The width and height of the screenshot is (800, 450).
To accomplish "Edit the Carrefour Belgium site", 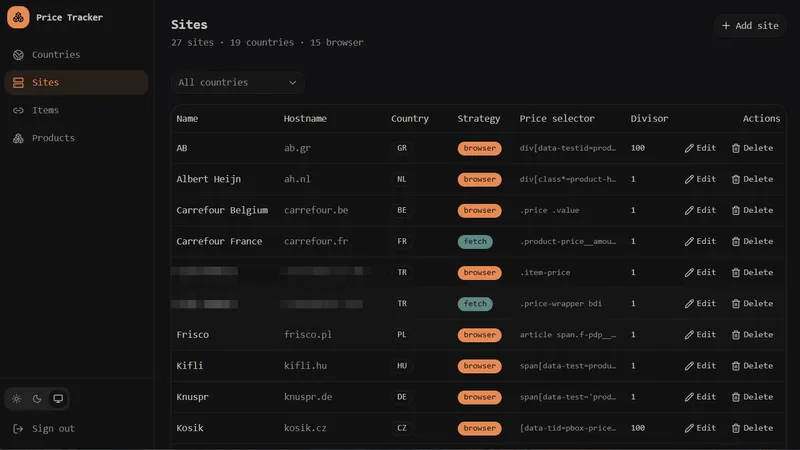I will [x=700, y=210].
